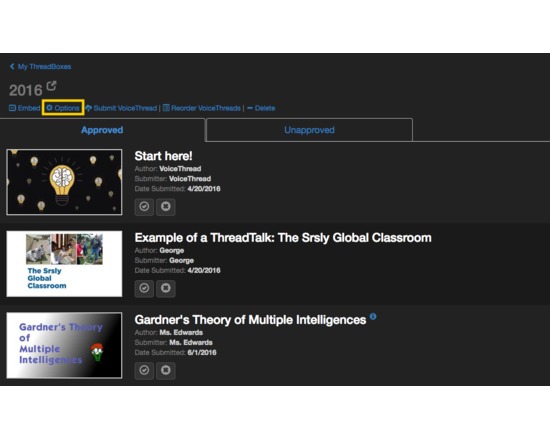The height and width of the screenshot is (440, 550).
Task: Open the Gardner's Theory thumbnail
Action: pyautogui.click(x=64, y=345)
